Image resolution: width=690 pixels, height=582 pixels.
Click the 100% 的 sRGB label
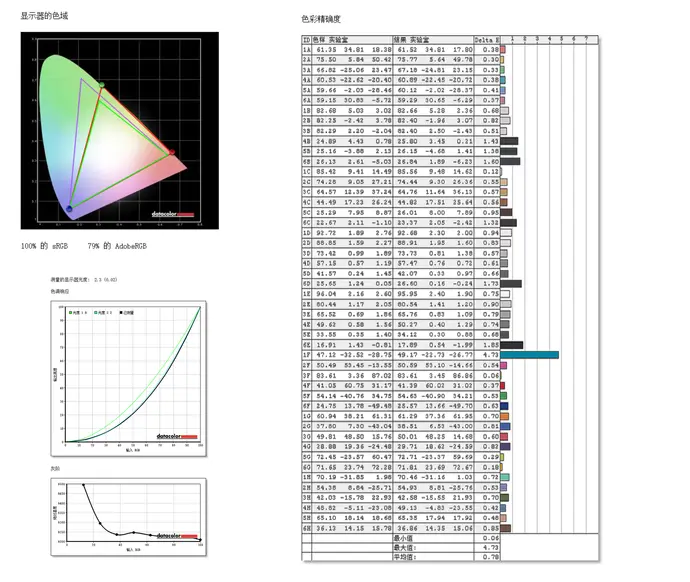[x=42, y=245]
